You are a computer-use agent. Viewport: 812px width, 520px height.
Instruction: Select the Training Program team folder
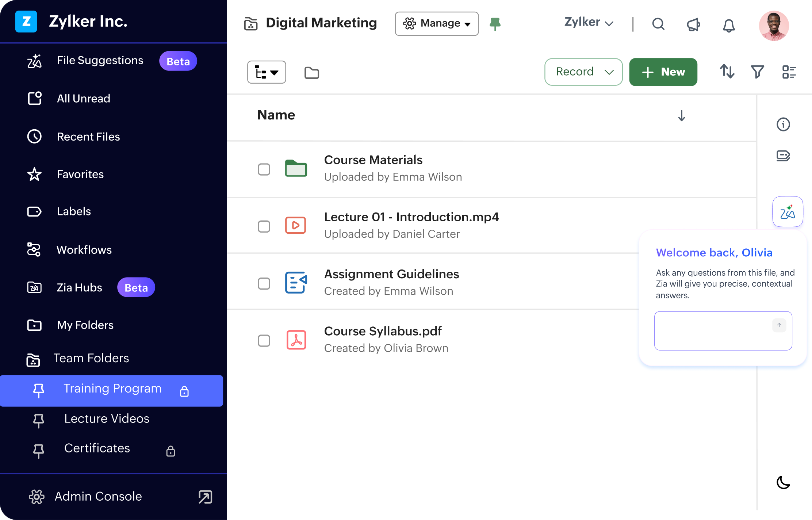112,391
